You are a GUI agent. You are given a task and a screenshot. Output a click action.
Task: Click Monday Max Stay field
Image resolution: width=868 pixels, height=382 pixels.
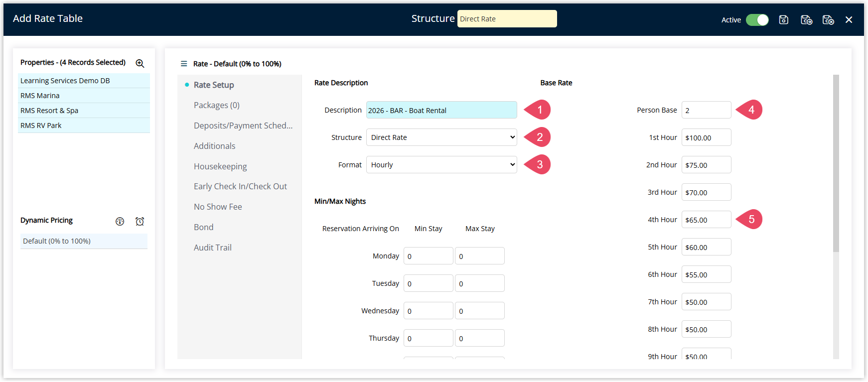click(480, 256)
